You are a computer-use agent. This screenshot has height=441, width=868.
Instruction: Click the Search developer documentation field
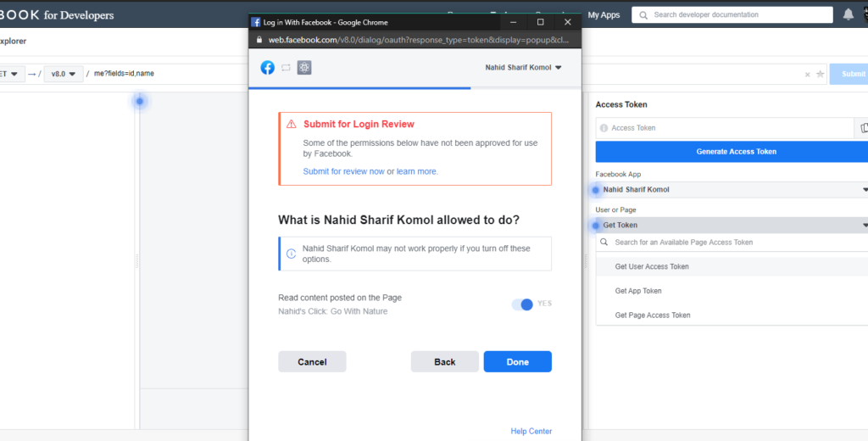pyautogui.click(x=732, y=15)
